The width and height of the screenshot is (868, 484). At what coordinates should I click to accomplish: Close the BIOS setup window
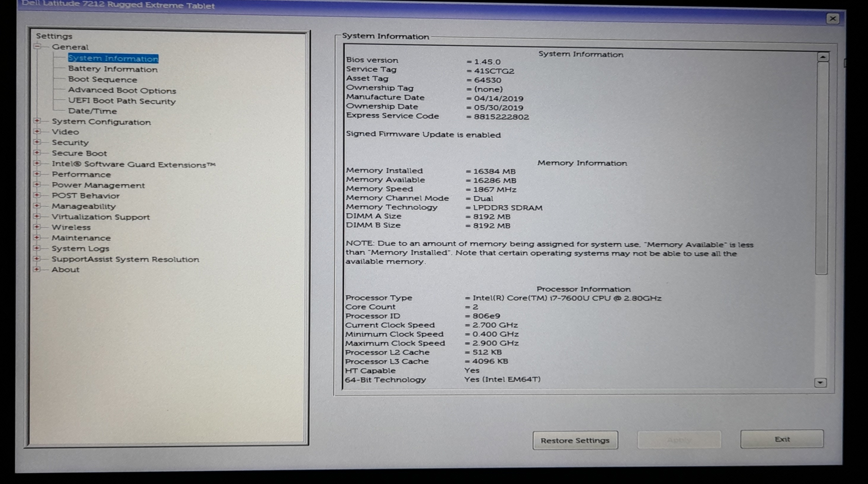[833, 19]
